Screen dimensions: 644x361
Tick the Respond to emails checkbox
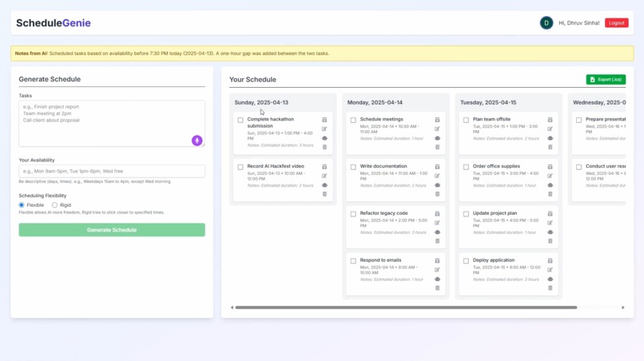tap(353, 261)
